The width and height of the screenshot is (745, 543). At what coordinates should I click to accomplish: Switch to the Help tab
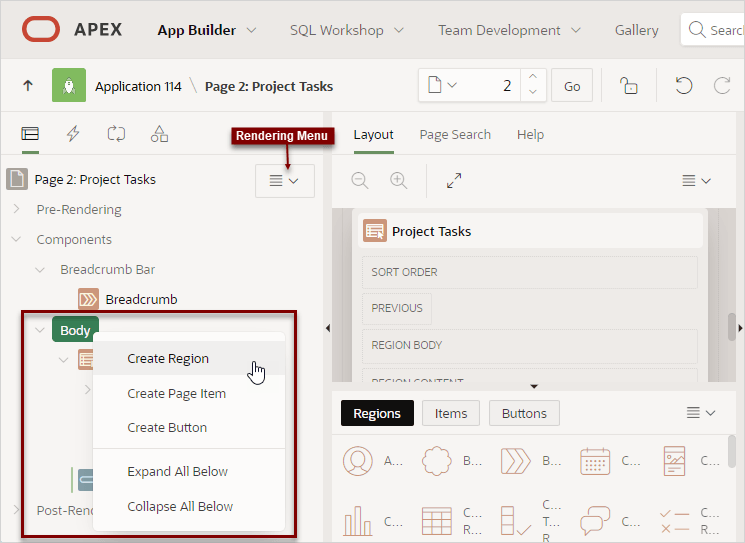tap(530, 134)
